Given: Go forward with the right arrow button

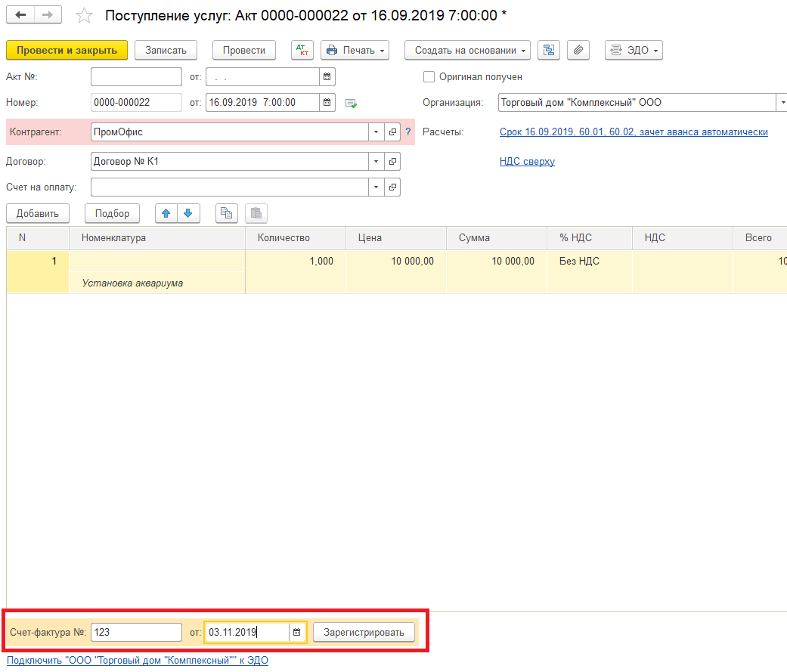Looking at the screenshot, I should click(x=48, y=14).
